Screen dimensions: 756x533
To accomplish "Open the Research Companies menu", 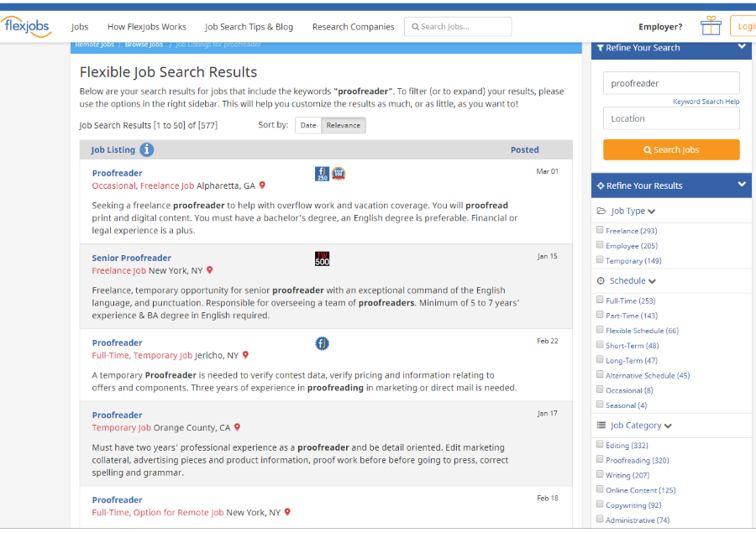I will pos(353,27).
